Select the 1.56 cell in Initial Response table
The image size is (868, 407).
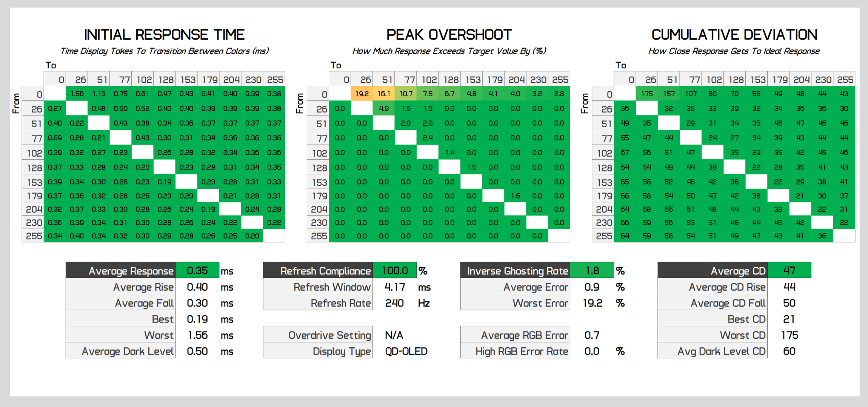(77, 94)
